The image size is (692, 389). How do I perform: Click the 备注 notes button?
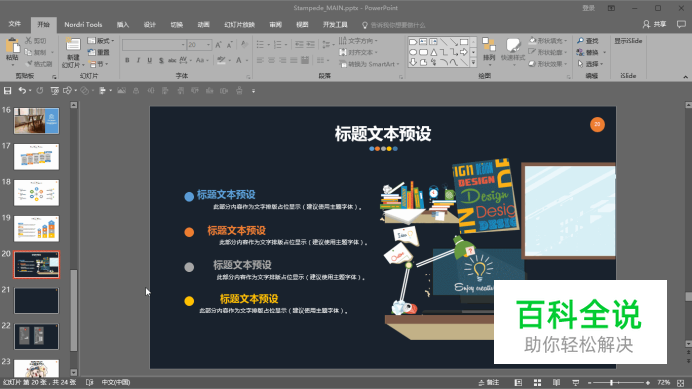(x=489, y=382)
